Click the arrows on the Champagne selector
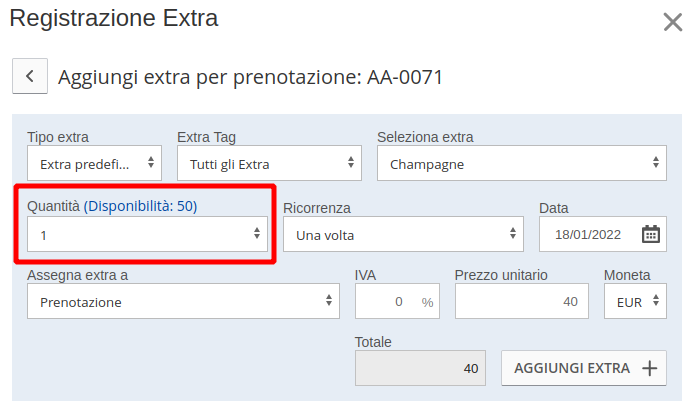This screenshot has width=692, height=417. click(656, 162)
